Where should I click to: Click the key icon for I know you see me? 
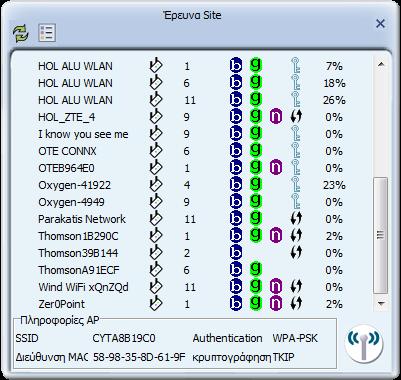pos(296,133)
